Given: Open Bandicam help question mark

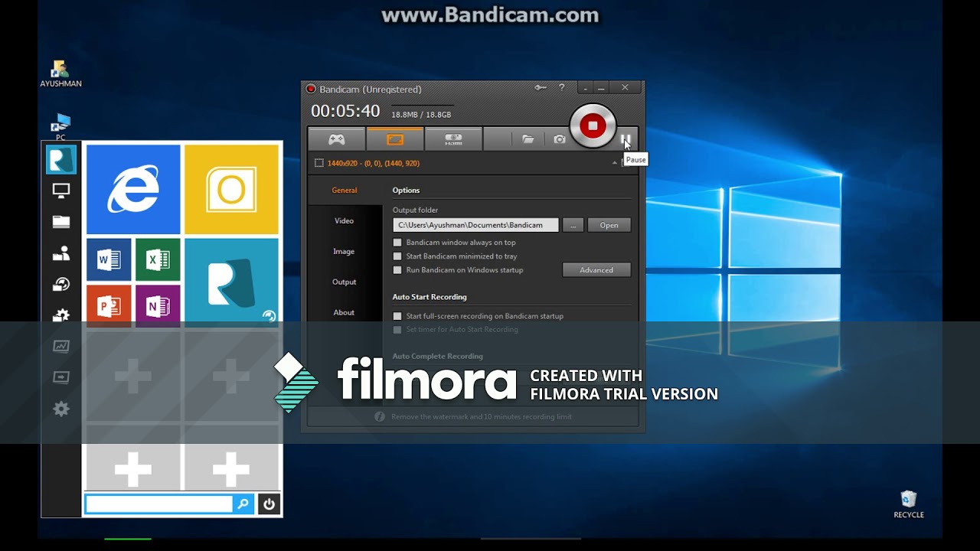Looking at the screenshot, I should click(562, 88).
